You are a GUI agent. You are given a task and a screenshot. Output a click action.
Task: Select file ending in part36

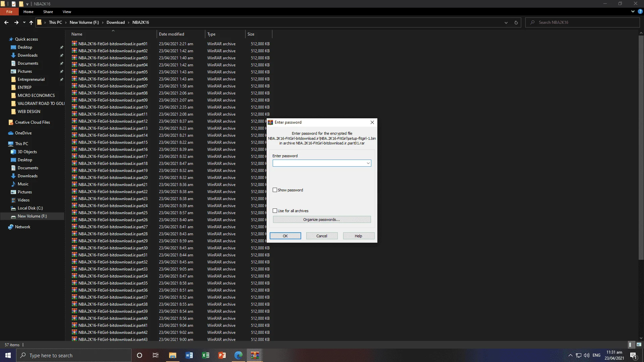pyautogui.click(x=113, y=290)
